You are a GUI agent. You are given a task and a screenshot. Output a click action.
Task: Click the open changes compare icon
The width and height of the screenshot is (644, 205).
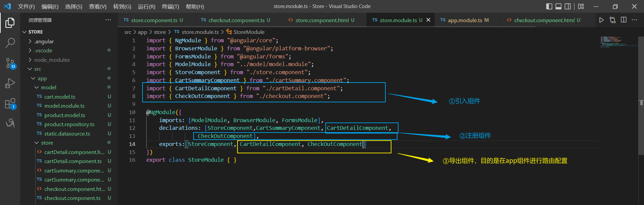[x=612, y=20]
